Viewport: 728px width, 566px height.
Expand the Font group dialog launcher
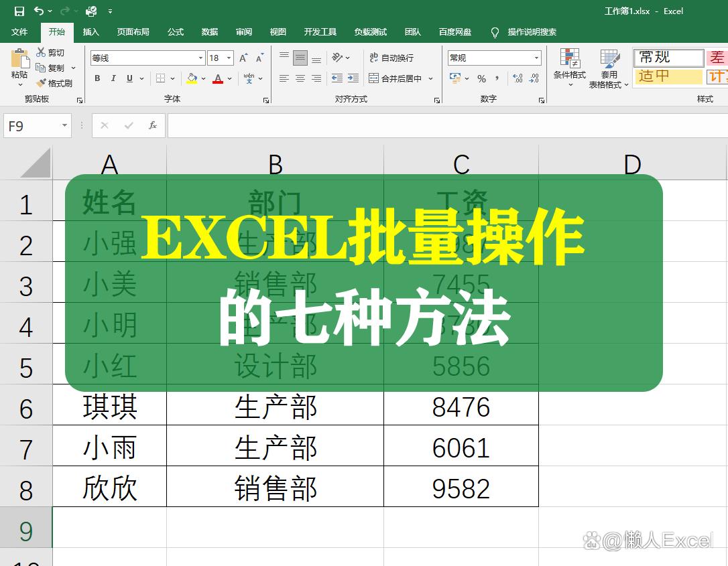pos(266,100)
